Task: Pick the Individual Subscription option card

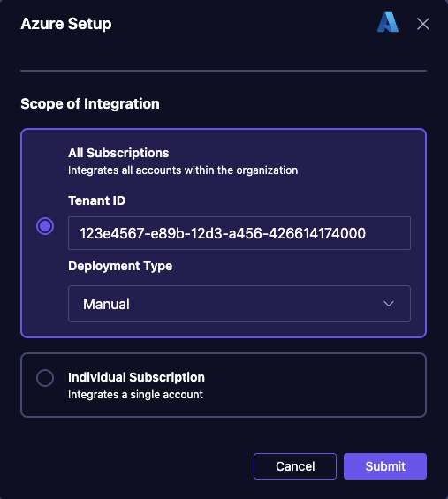Action: click(x=224, y=385)
